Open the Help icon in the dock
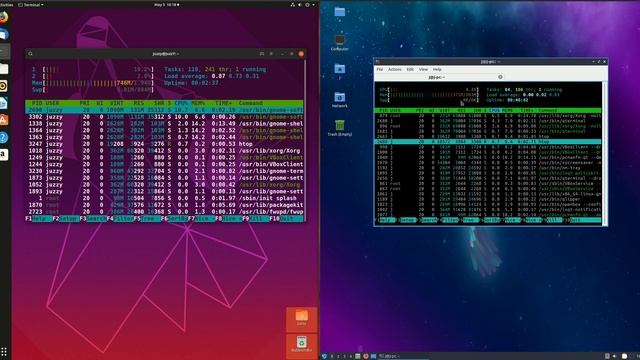This screenshot has width=640, height=360. tap(4, 138)
